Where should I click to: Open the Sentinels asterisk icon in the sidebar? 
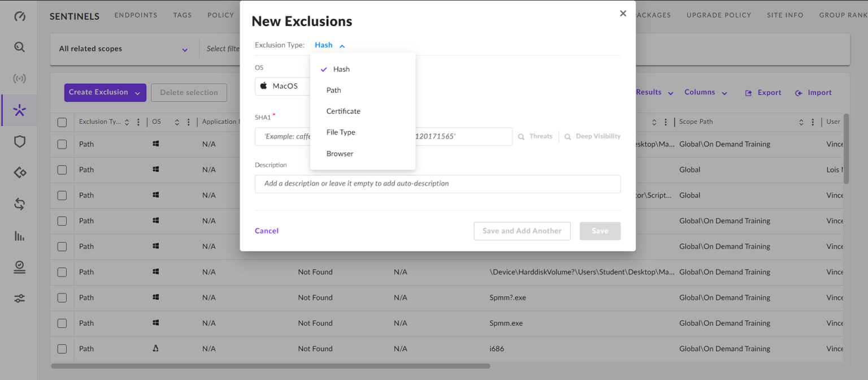click(x=19, y=111)
